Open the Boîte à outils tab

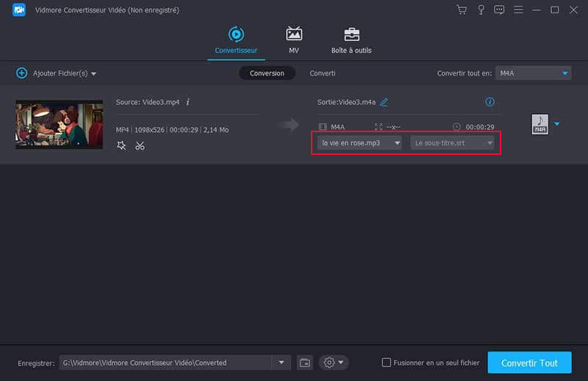point(351,40)
